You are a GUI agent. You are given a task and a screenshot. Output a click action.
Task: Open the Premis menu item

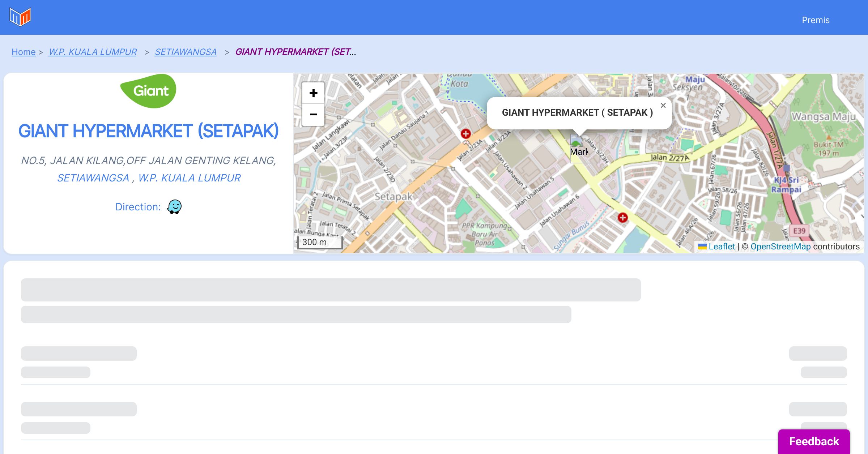(816, 20)
